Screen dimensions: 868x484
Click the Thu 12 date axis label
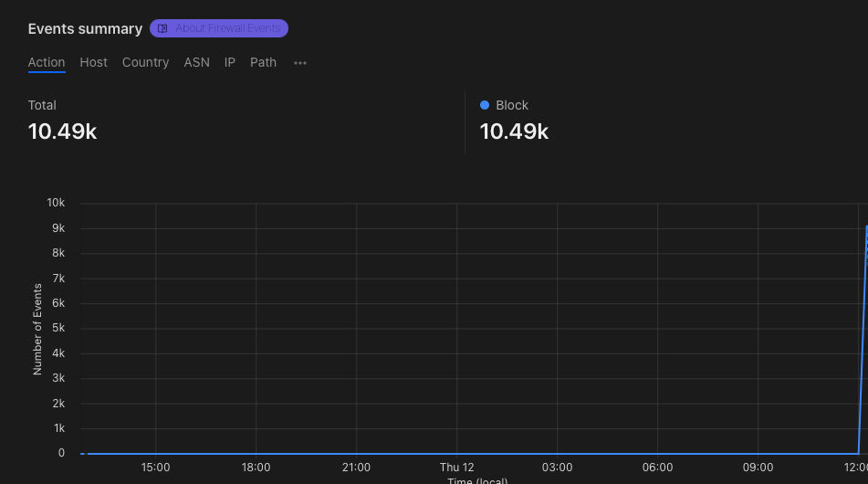pos(456,467)
